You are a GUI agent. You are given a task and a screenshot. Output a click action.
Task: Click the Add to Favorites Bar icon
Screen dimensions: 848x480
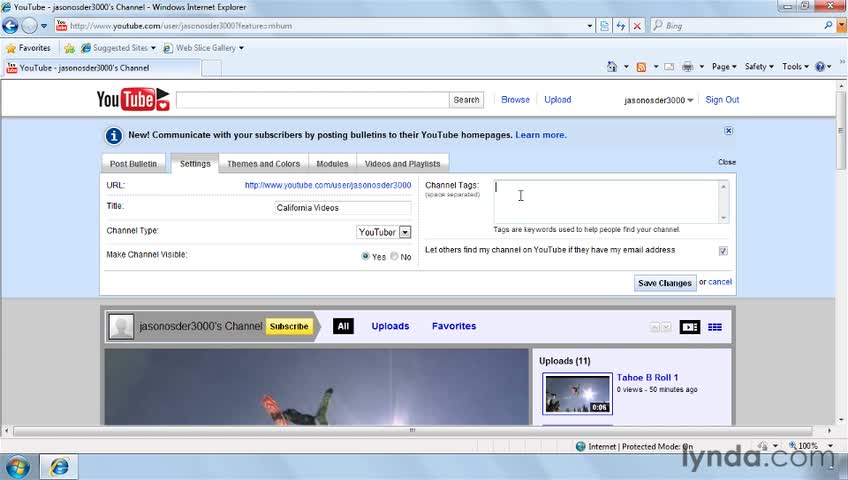point(69,48)
